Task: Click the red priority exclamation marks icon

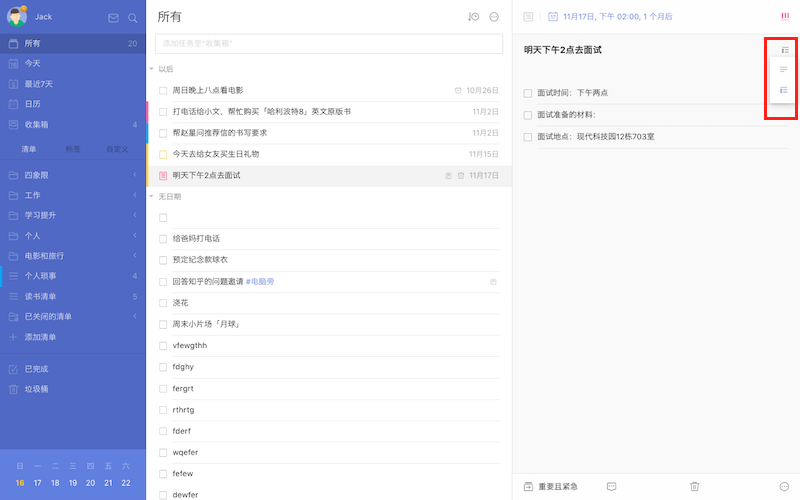Action: (784, 16)
